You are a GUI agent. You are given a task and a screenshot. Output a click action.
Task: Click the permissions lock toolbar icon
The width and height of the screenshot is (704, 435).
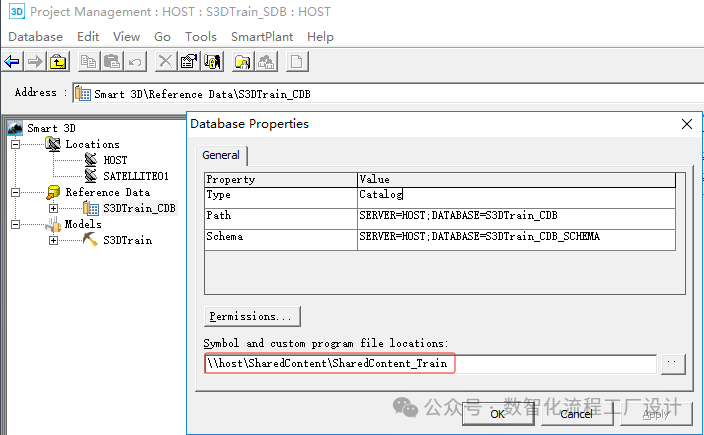[212, 62]
